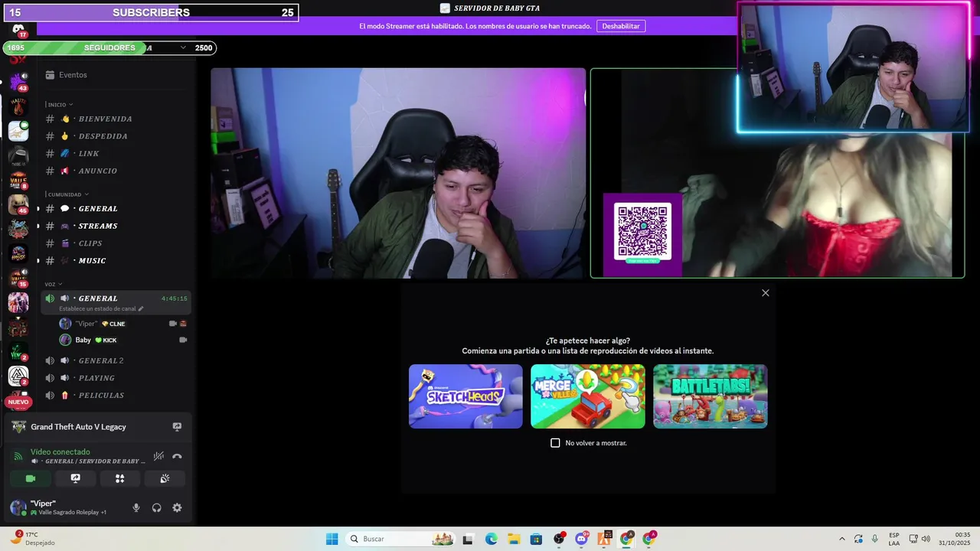Open Microsoft Store from taskbar
The width and height of the screenshot is (980, 551).
click(536, 539)
